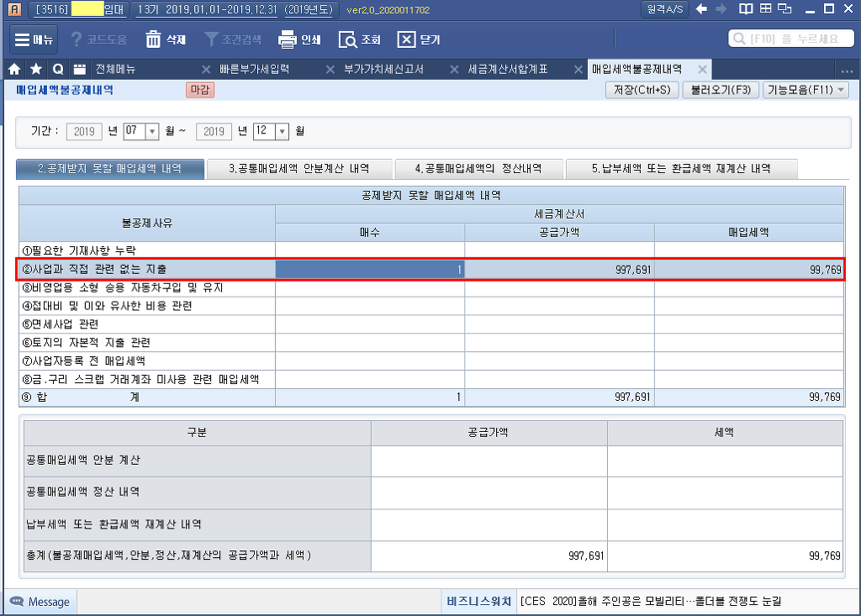The width and height of the screenshot is (861, 616).
Task: Click the 저장(Ctrl+S) button
Action: coord(642,89)
